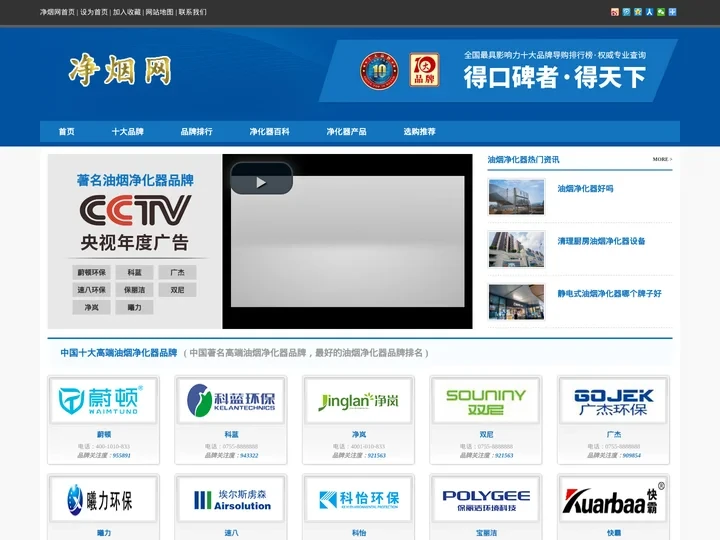The image size is (720, 540).
Task: Click the 蔚顿 WAIMTUND brand logo
Action: pos(103,400)
